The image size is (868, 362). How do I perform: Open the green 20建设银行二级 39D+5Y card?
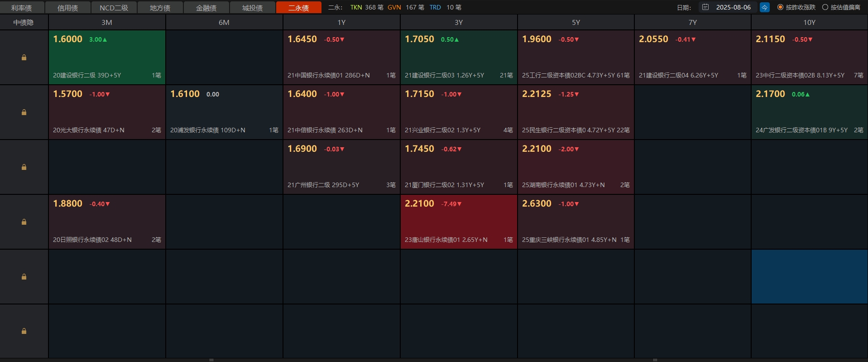(x=107, y=57)
